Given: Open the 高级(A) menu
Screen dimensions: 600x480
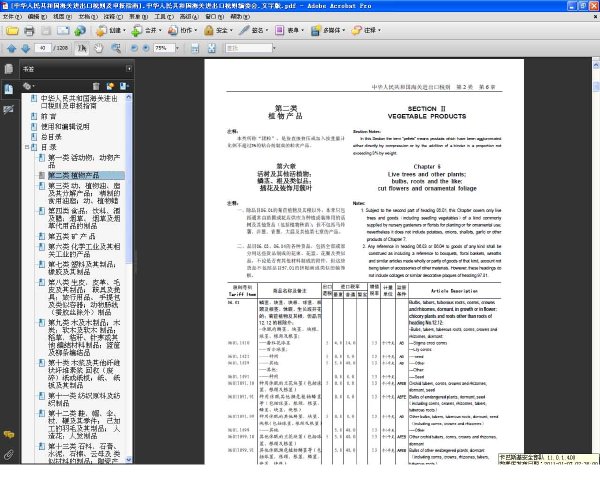Looking at the screenshot, I should 189,17.
